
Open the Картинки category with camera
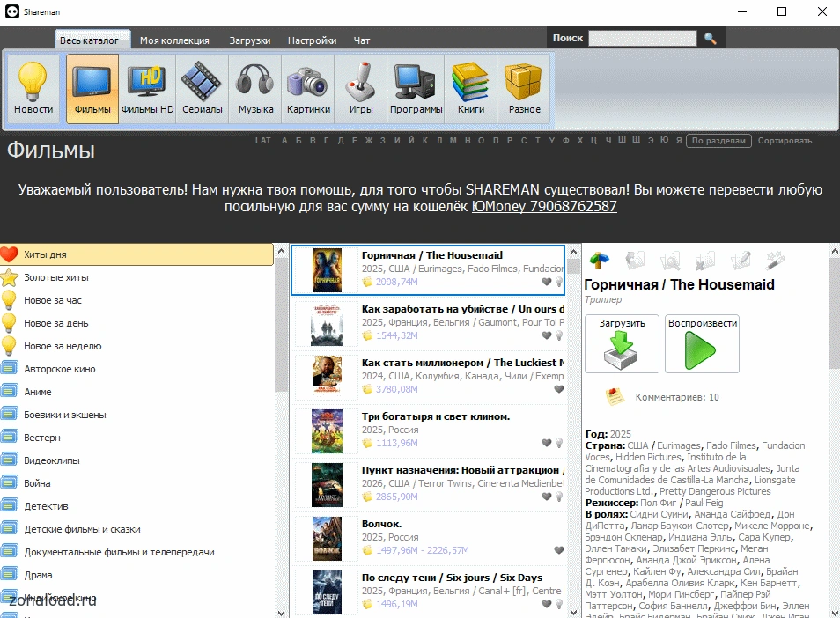(308, 89)
